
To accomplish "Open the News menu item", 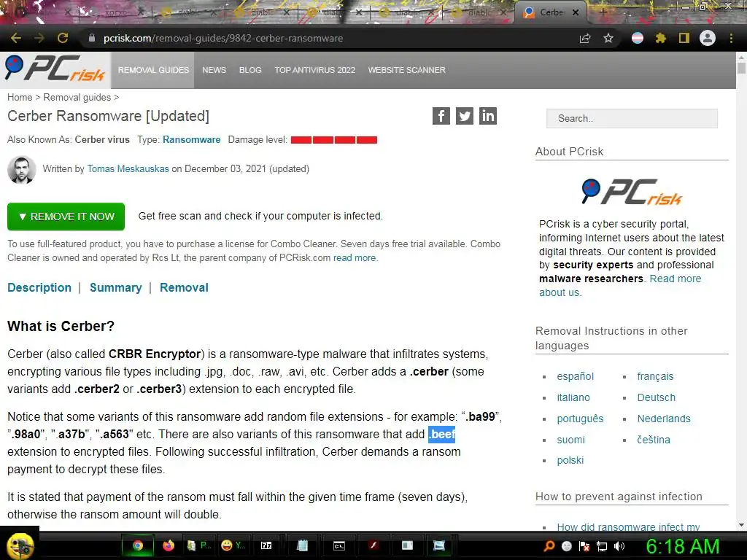I will pos(214,70).
